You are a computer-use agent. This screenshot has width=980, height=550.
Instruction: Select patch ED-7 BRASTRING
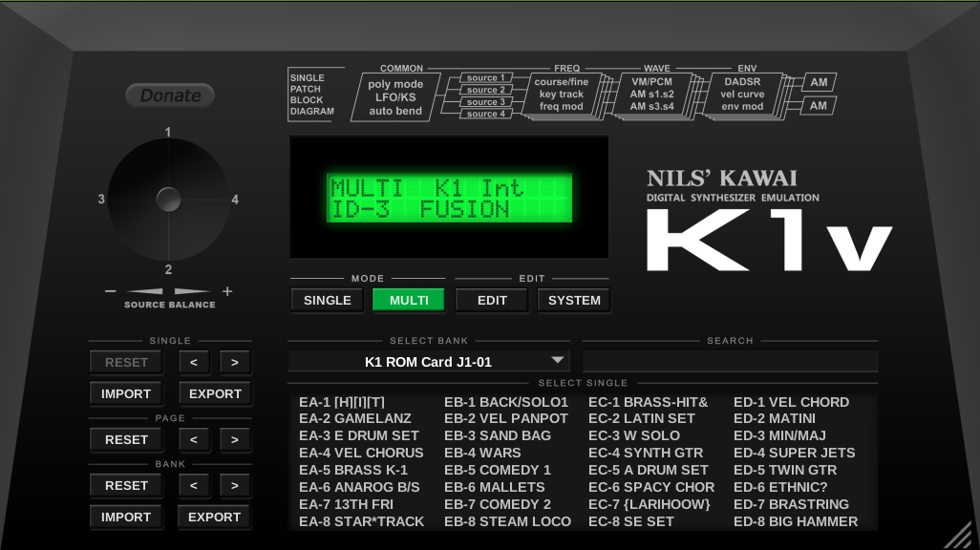791,504
